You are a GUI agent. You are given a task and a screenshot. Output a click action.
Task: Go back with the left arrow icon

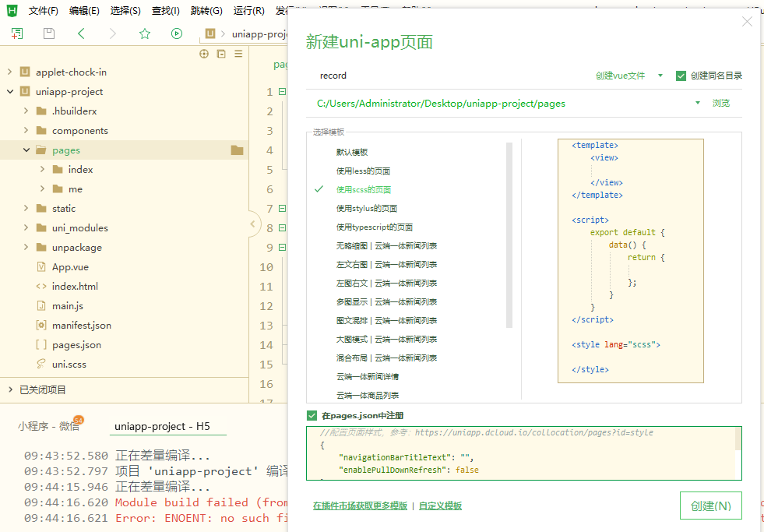coord(81,33)
